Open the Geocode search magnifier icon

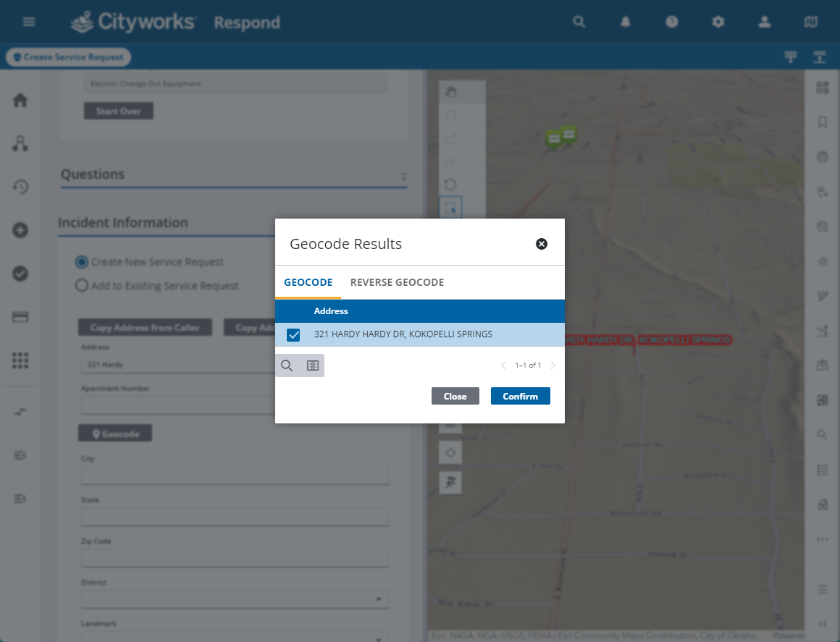tap(287, 366)
